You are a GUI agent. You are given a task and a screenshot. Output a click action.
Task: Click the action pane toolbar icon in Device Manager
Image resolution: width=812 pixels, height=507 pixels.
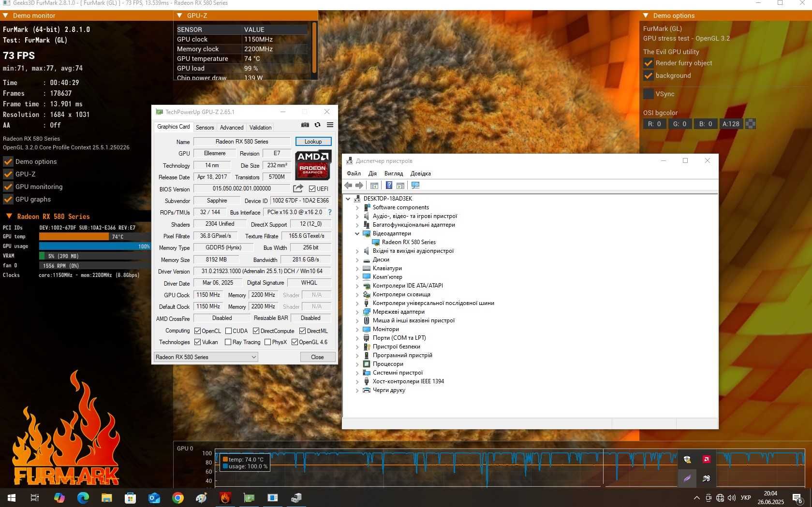click(400, 186)
